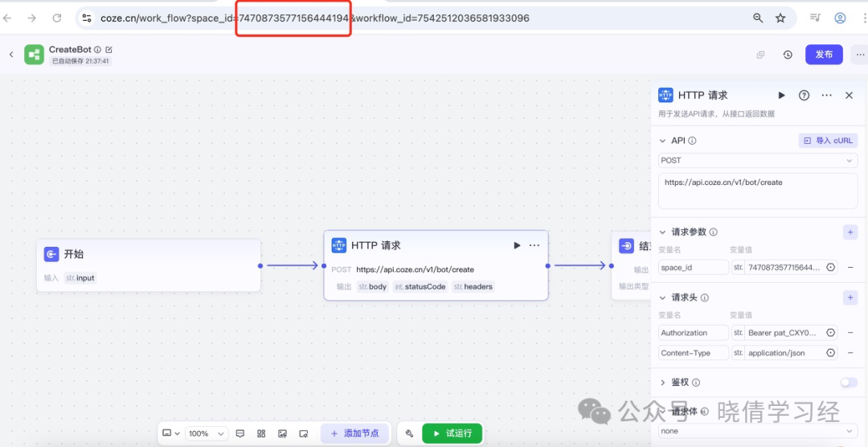Select the end node icon on canvas
This screenshot has height=447, width=868.
tap(627, 246)
